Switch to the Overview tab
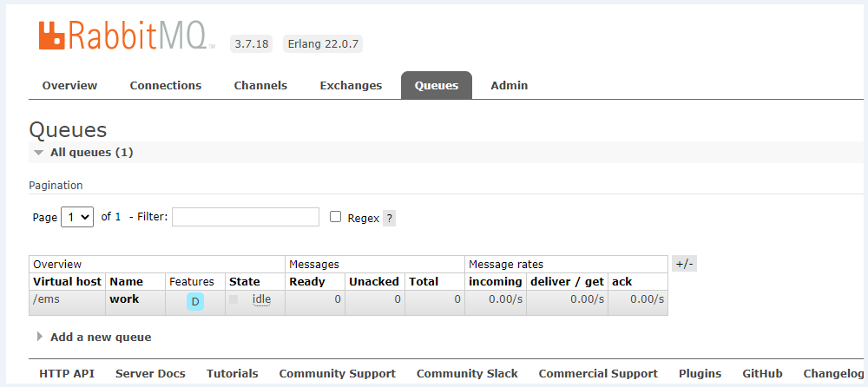Screen dimensions: 868x387 [x=69, y=85]
